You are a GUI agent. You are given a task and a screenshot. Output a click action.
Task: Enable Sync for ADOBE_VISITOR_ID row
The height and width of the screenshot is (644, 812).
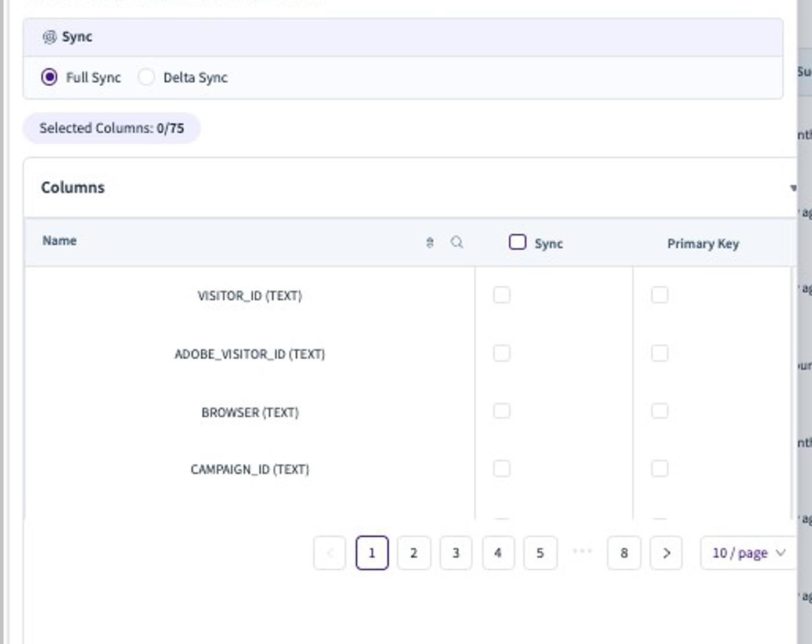click(x=502, y=353)
